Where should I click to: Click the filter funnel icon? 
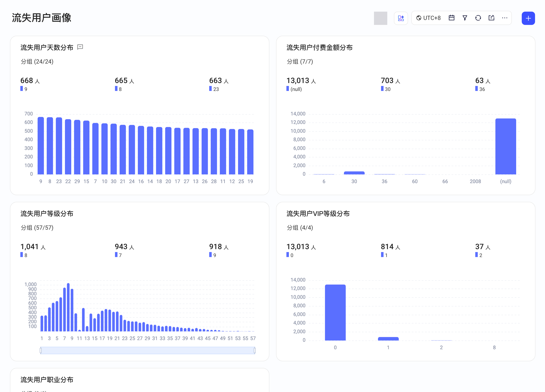(464, 18)
